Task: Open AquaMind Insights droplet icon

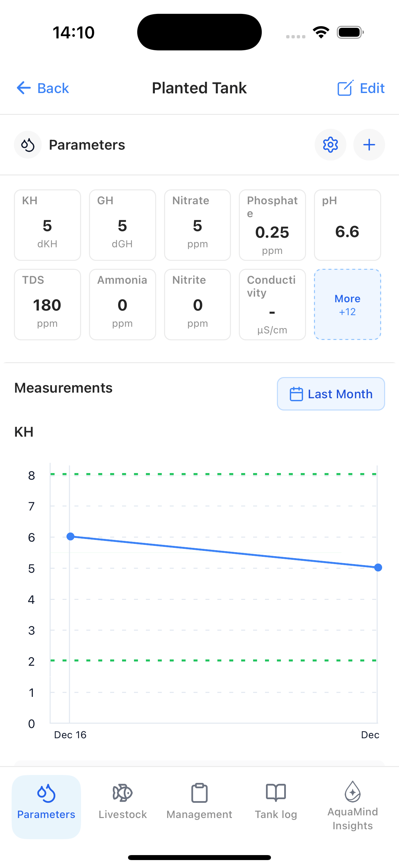Action: [352, 792]
